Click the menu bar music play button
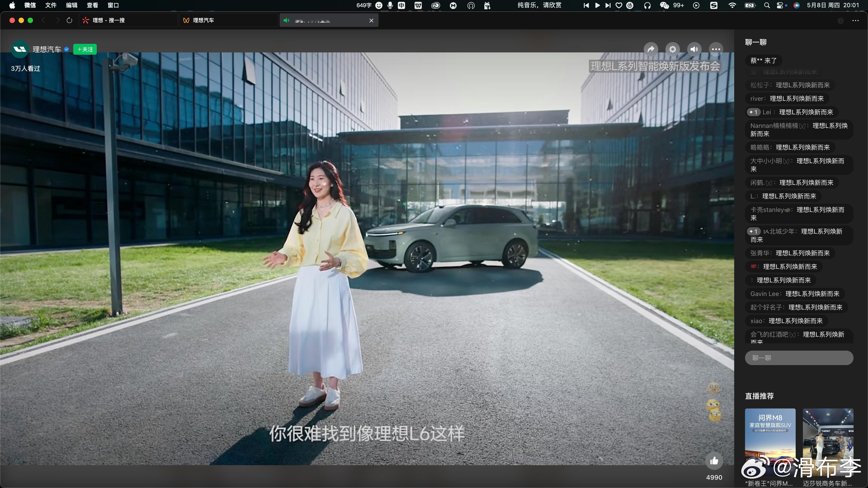The height and width of the screenshot is (488, 868). (x=597, y=5)
